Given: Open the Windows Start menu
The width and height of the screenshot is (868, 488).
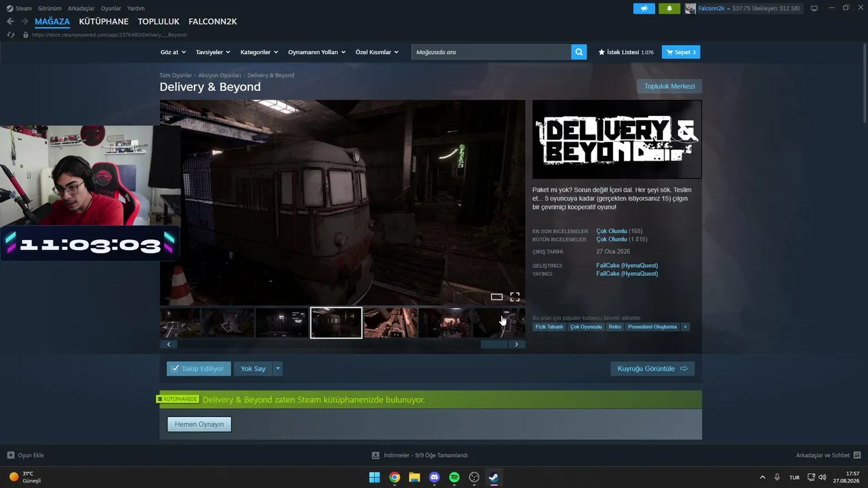Looking at the screenshot, I should pos(374,477).
